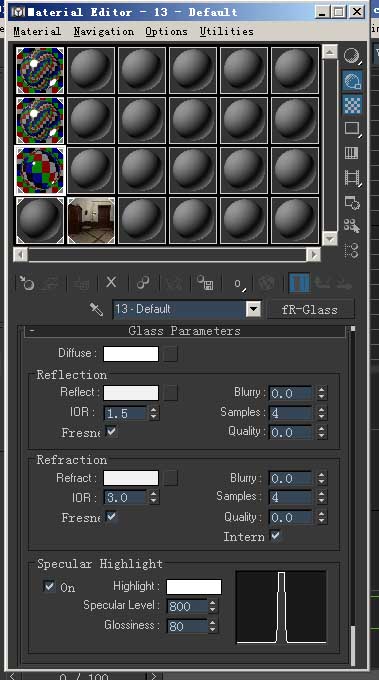Click the Get Material icon

coord(27,284)
